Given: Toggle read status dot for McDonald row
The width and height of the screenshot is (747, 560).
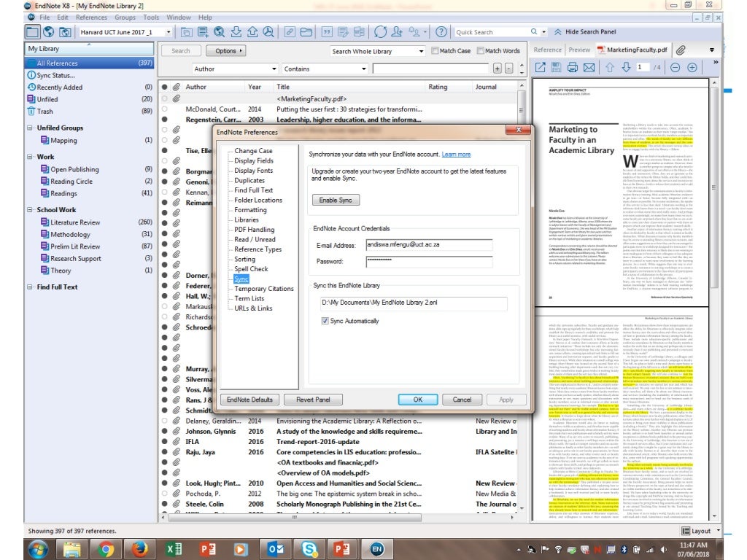Looking at the screenshot, I should pyautogui.click(x=164, y=109).
